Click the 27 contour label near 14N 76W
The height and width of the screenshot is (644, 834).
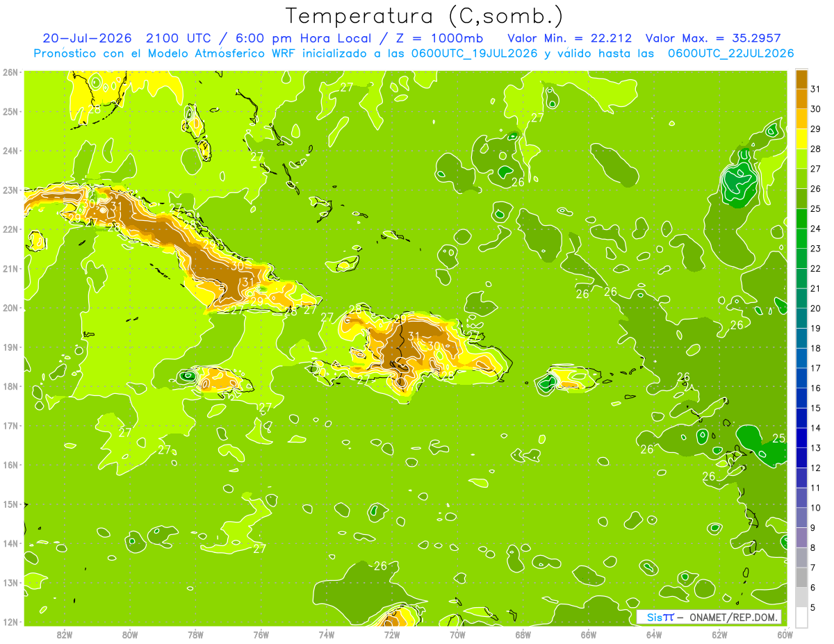[x=259, y=549]
